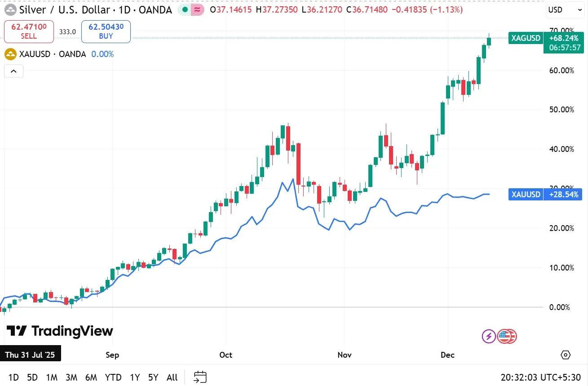This screenshot has height=386, width=588.
Task: Show the All time range
Action: pos(172,377)
